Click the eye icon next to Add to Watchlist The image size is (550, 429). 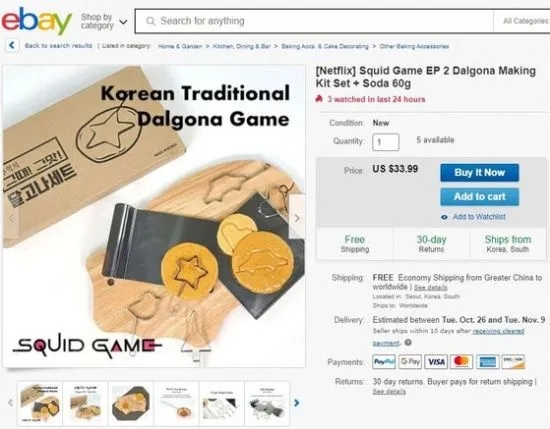click(x=444, y=217)
